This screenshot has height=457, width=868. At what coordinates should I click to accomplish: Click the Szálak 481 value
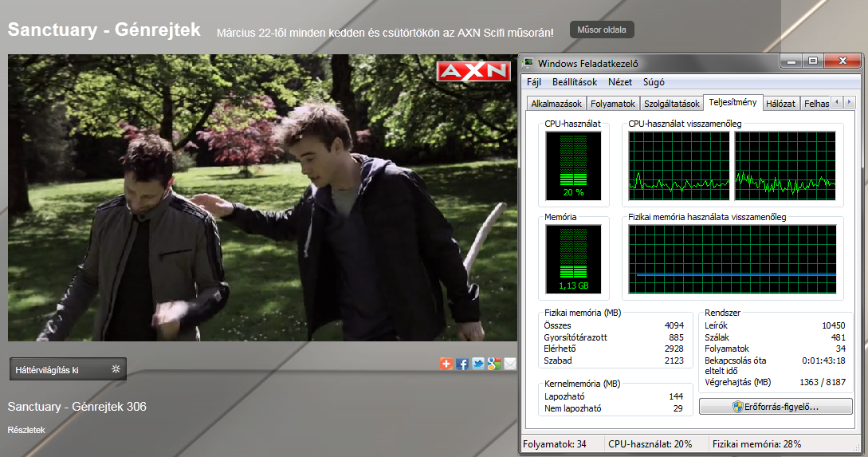tap(838, 337)
